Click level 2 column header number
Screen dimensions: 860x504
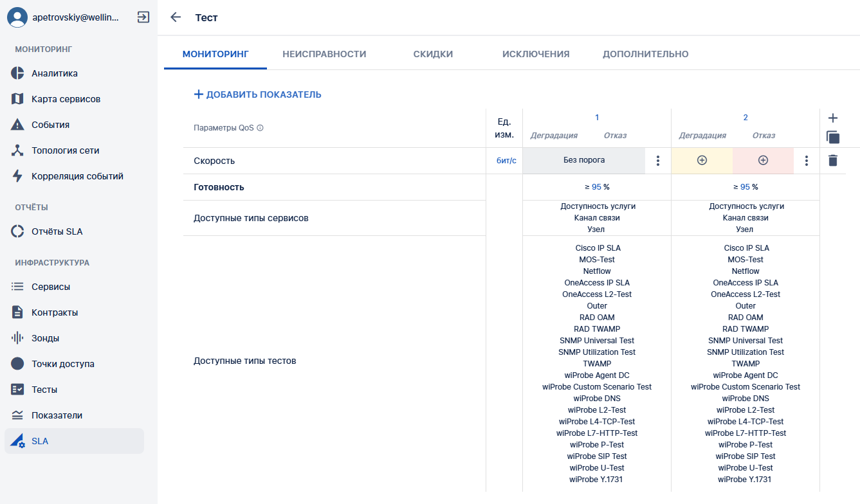(x=746, y=118)
